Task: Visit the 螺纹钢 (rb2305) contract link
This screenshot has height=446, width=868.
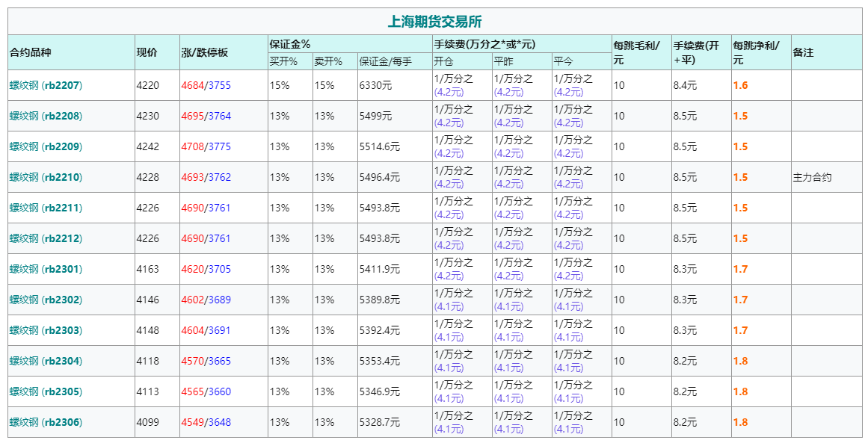Action: (x=46, y=391)
